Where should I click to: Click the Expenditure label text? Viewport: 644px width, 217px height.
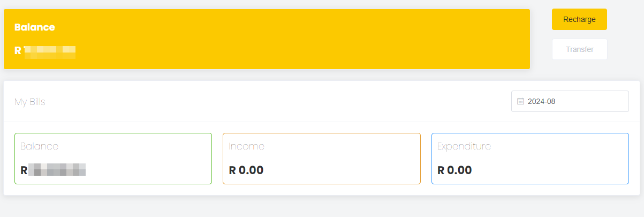tap(464, 146)
